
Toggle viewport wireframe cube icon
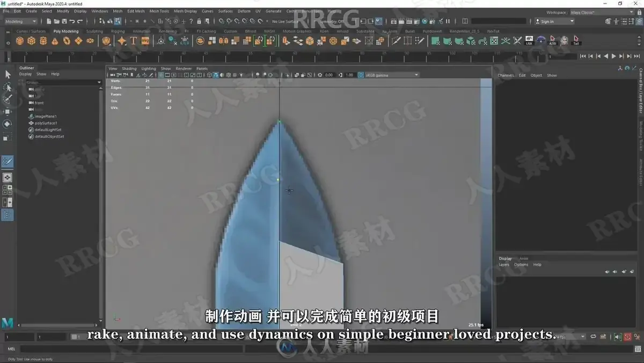pos(209,75)
